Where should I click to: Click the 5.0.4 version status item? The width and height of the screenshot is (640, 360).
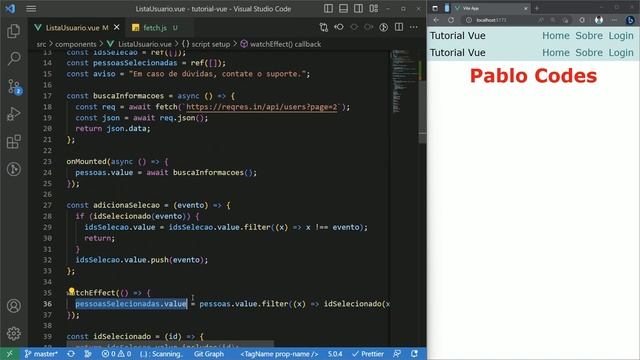[x=335, y=354]
